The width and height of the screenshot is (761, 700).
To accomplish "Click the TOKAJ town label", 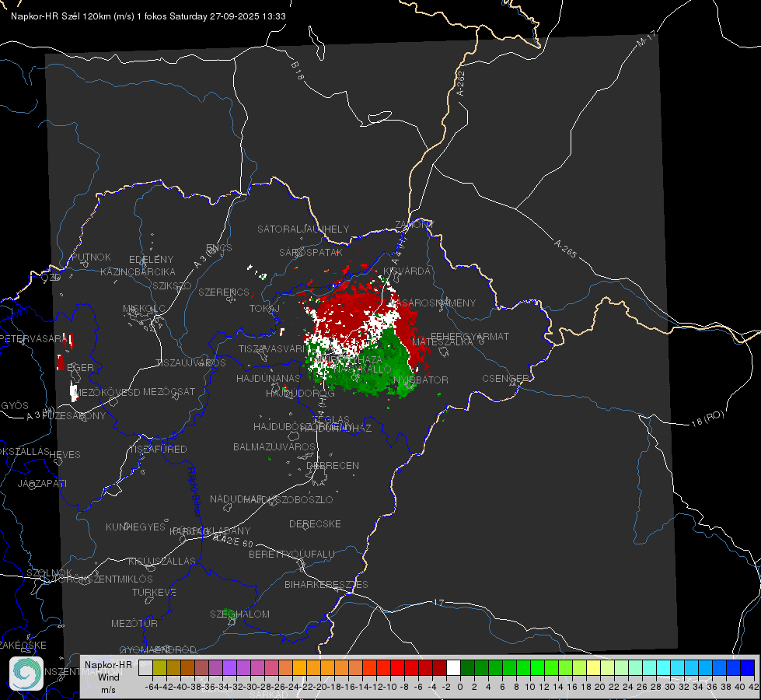I will point(264,309).
